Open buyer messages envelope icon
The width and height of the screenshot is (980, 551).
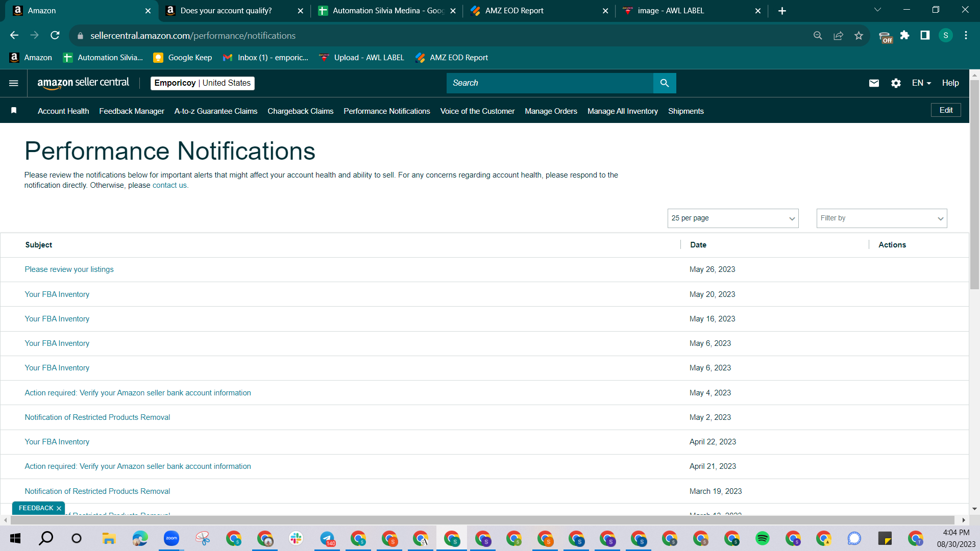(x=874, y=83)
